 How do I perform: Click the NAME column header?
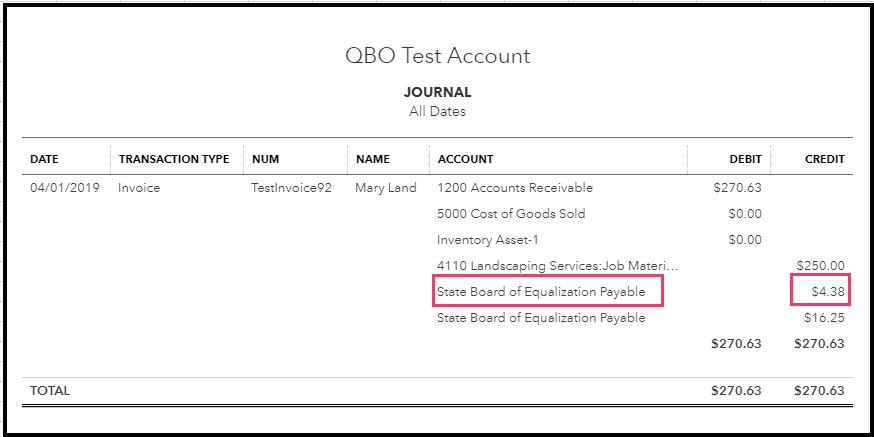point(372,159)
